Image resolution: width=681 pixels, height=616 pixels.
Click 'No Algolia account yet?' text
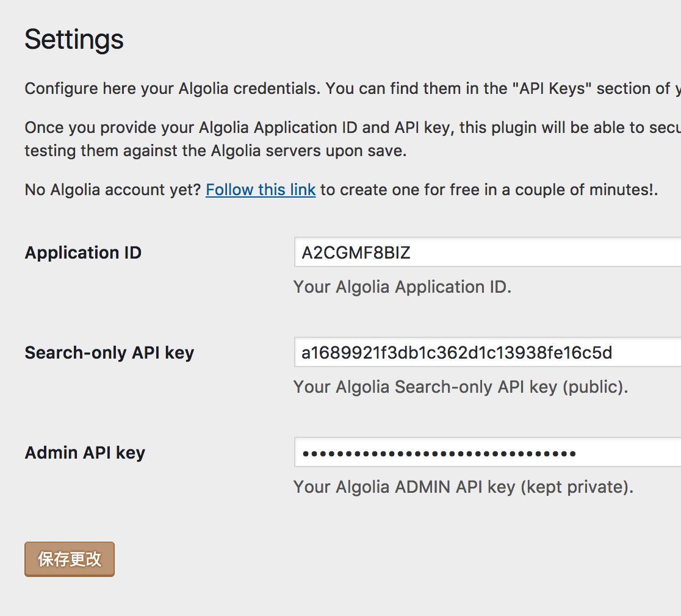tap(112, 190)
